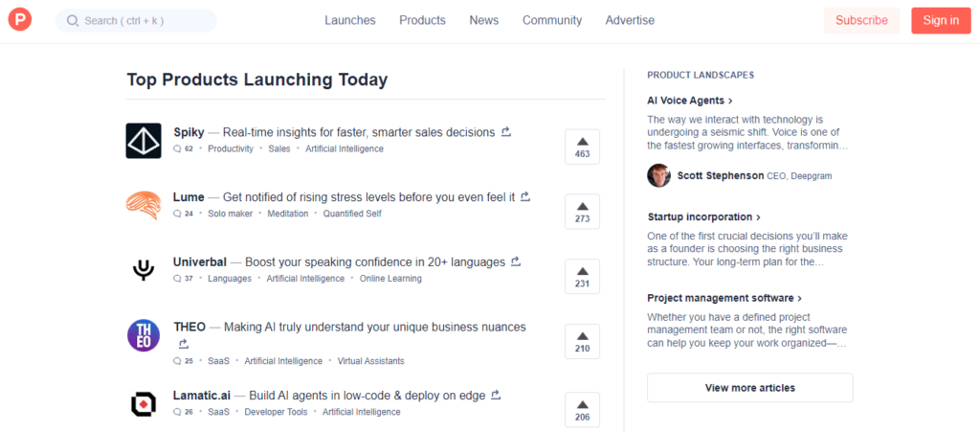
Task: Expand the Startup incorporation article
Action: (x=703, y=216)
